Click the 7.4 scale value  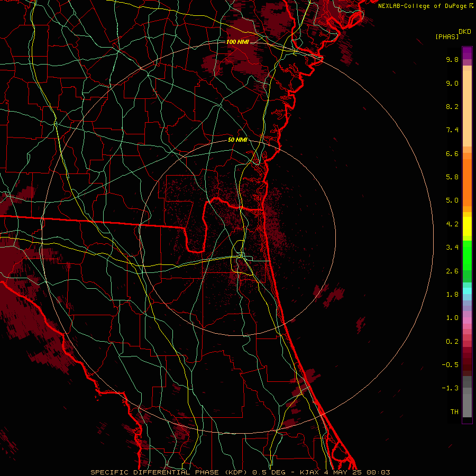point(452,130)
